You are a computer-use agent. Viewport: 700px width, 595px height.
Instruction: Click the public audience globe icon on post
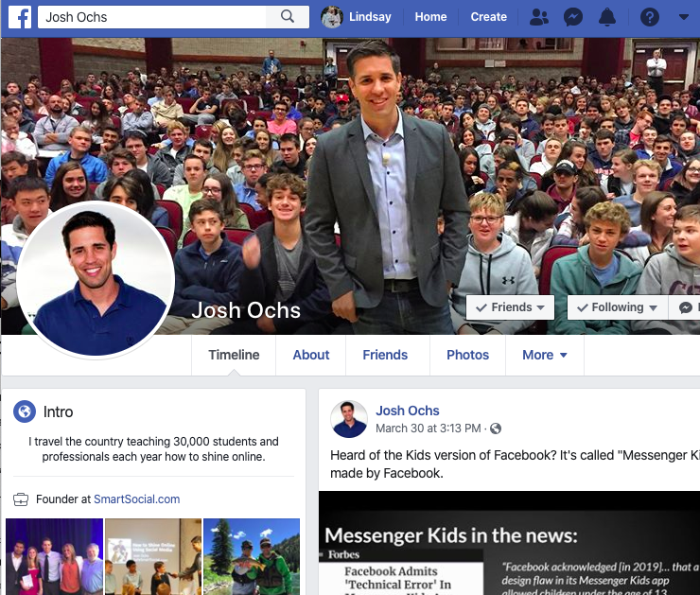(x=496, y=429)
